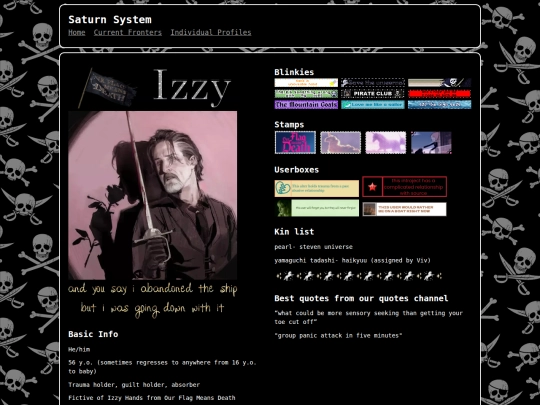The width and height of the screenshot is (540, 405).
Task: Click the red star introject userbox
Action: click(405, 187)
